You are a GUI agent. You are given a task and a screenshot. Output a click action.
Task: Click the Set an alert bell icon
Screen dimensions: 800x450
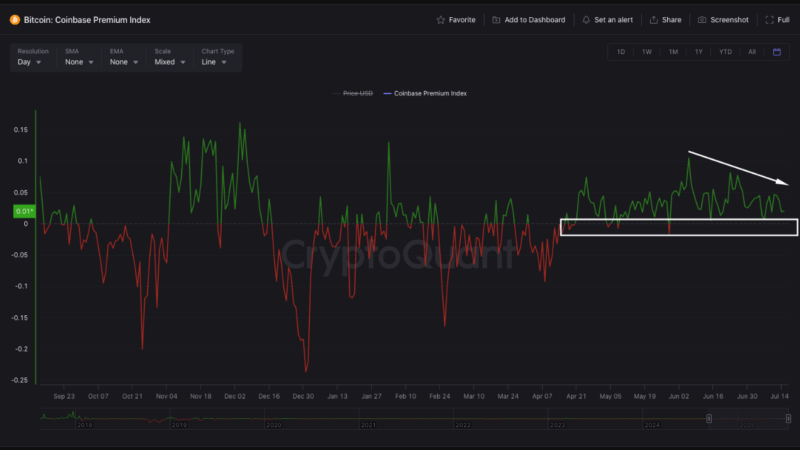coord(586,20)
